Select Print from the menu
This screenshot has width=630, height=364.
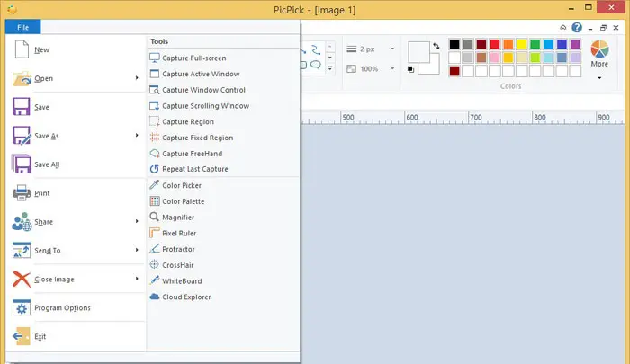[76, 193]
